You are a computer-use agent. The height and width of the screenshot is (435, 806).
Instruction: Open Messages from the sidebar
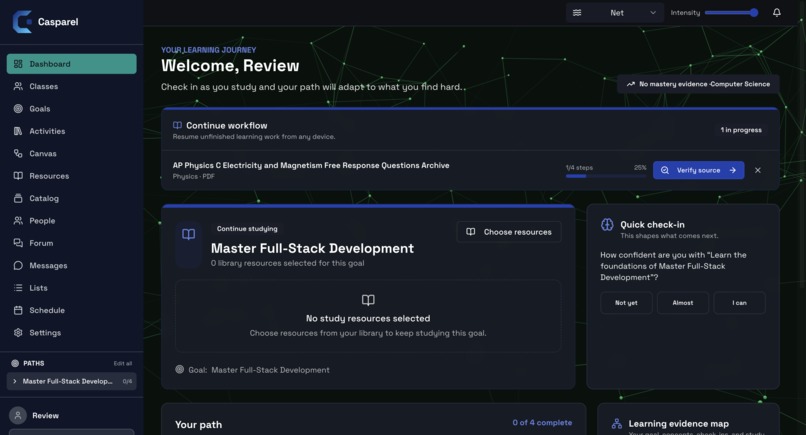(x=71, y=265)
